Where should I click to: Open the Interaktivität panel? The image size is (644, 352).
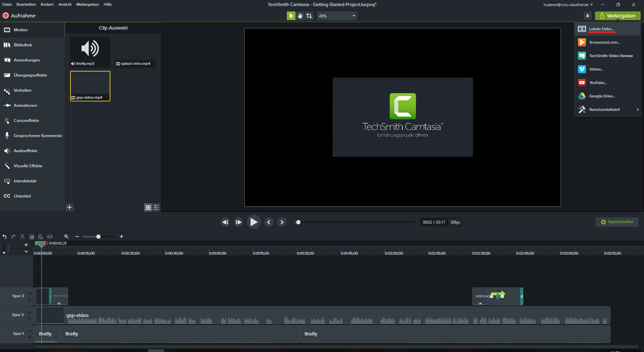(32, 181)
